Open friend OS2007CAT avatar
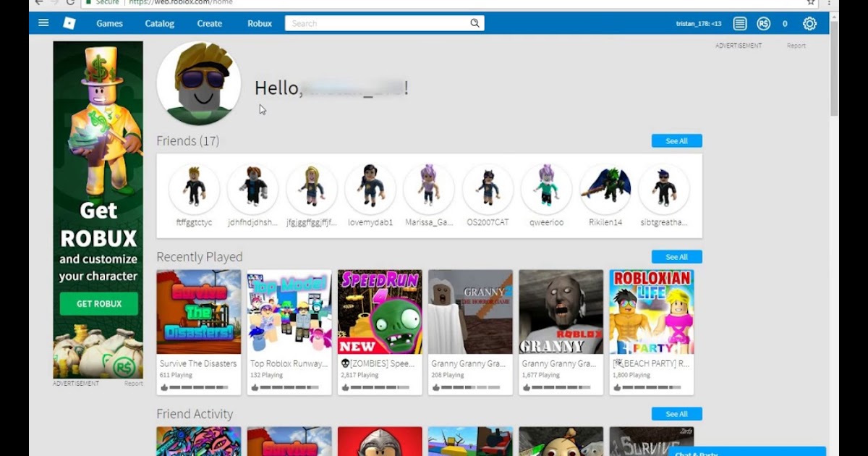868x456 pixels. 488,189
